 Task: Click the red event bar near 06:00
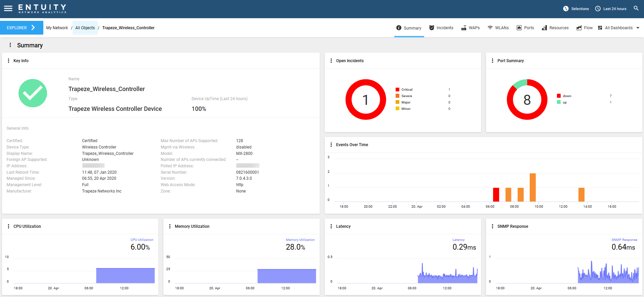[x=496, y=195]
